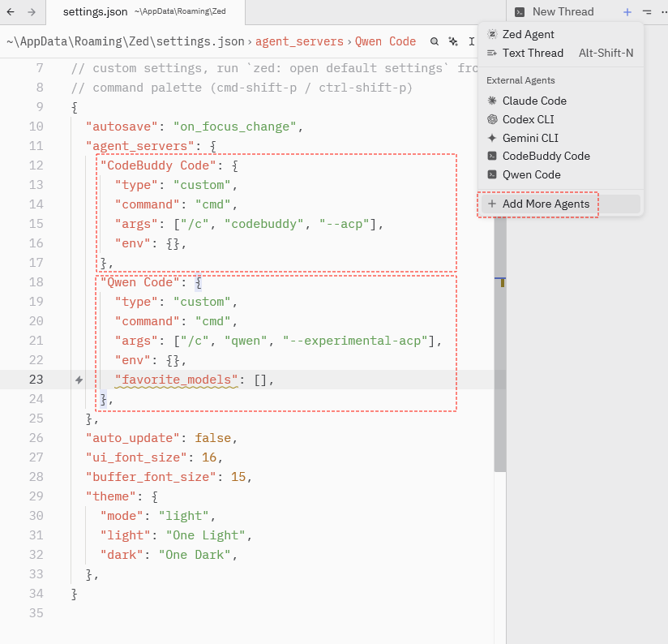The width and height of the screenshot is (668, 644).
Task: Click the Gemini CLI sparkle icon
Action: [x=492, y=138]
